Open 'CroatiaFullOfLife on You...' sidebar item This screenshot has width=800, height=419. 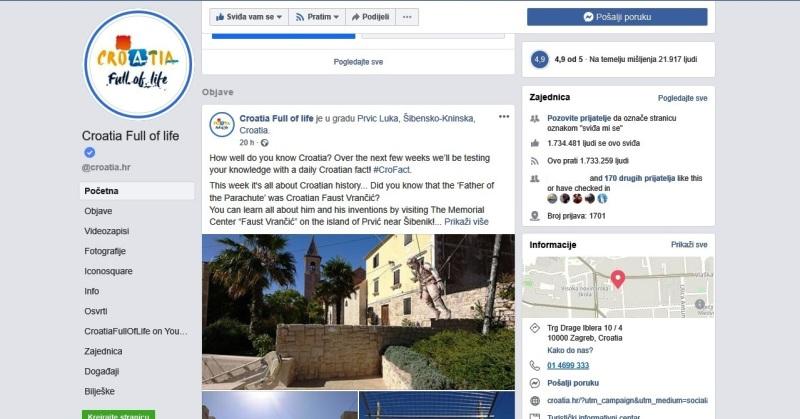[x=136, y=331]
